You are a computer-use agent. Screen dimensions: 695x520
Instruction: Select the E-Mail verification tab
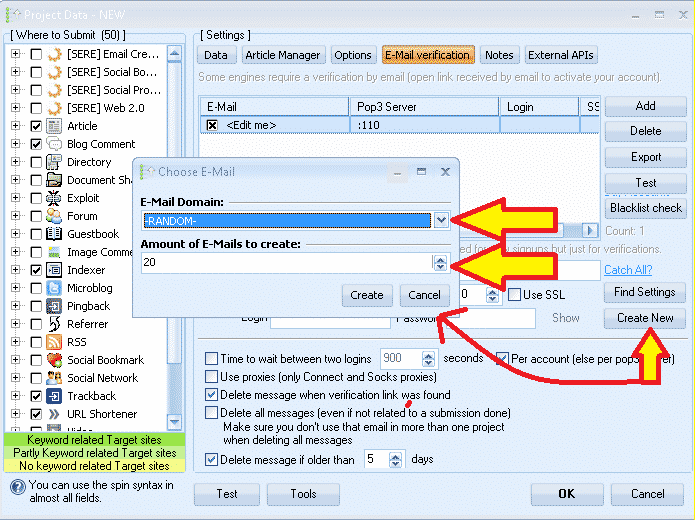click(x=428, y=55)
